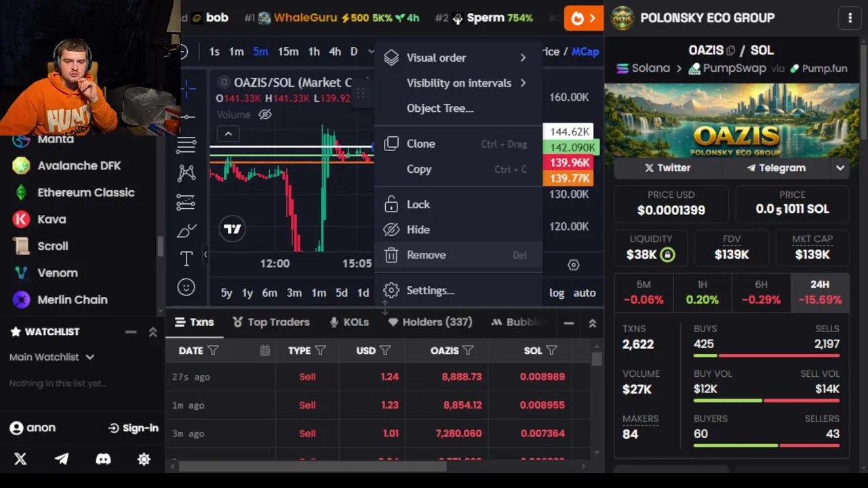Screen dimensions: 868x488
Task: Set chart interval to 15m
Action: (288, 52)
